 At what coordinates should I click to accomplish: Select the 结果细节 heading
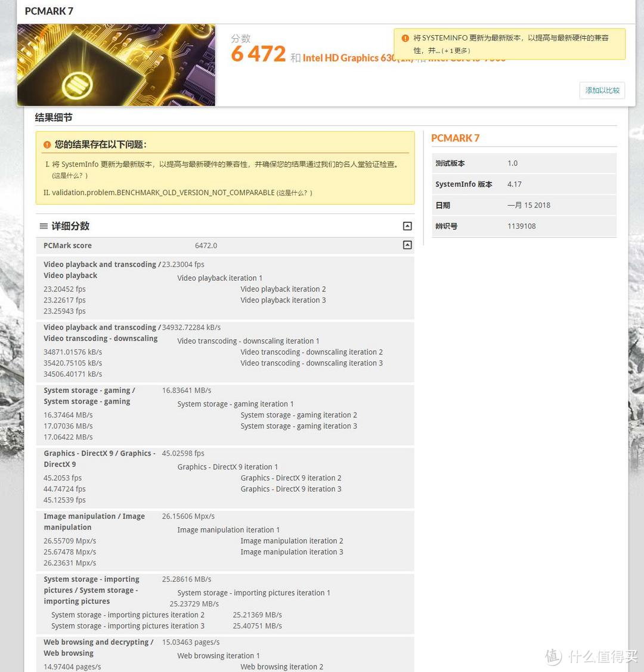click(x=54, y=117)
